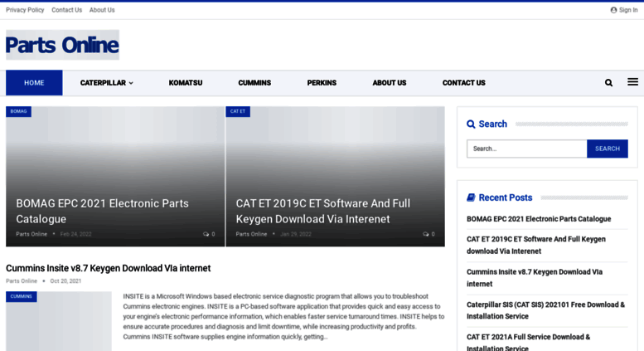The image size is (644, 351).
Task: Open the search icon in navigation bar
Action: [x=608, y=83]
